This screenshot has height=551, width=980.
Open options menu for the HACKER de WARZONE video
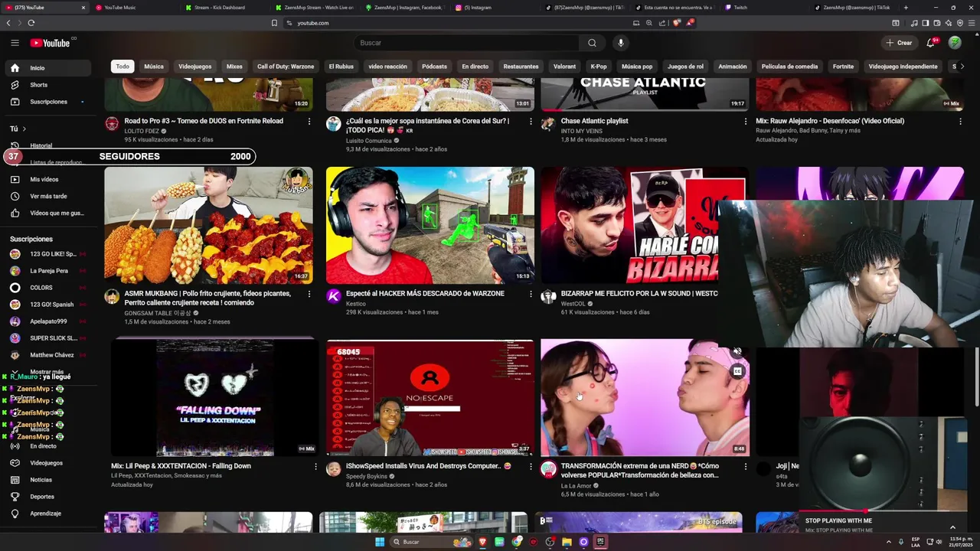point(531,294)
